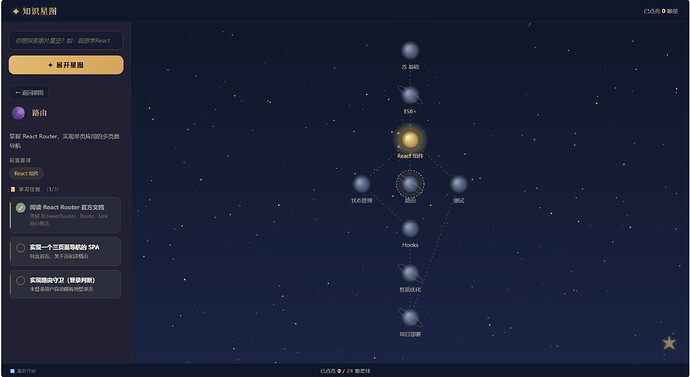This screenshot has width=690, height=377.
Task: Click the 知识星图 logo star
Action: (x=16, y=11)
